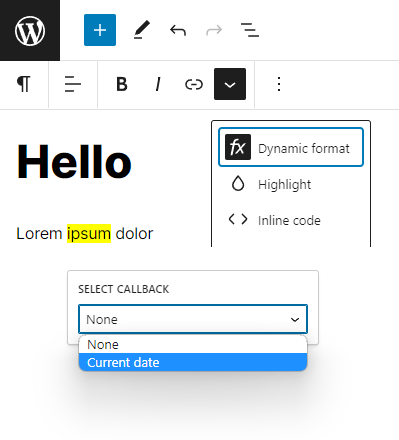Viewport: 399px width, 440px height.
Task: Apply bold formatting
Action: click(x=122, y=84)
